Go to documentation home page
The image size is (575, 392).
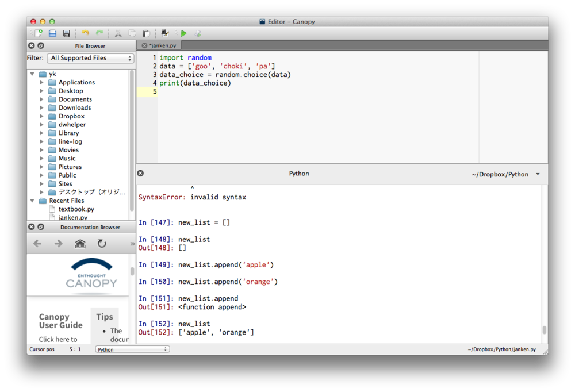(x=80, y=244)
